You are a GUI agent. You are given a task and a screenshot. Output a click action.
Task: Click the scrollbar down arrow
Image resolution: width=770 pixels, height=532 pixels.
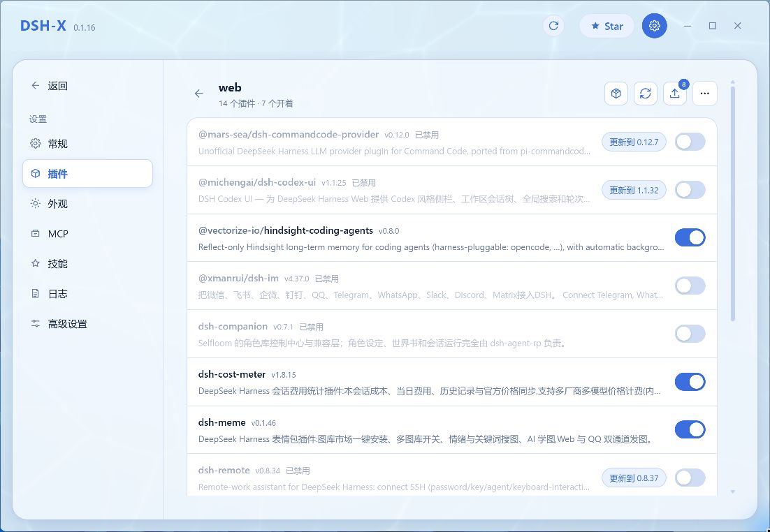(733, 492)
